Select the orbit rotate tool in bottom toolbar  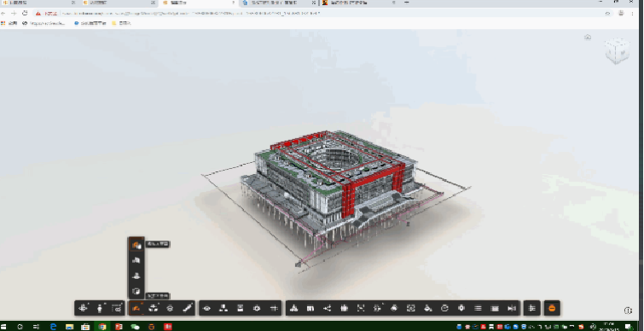(84, 308)
